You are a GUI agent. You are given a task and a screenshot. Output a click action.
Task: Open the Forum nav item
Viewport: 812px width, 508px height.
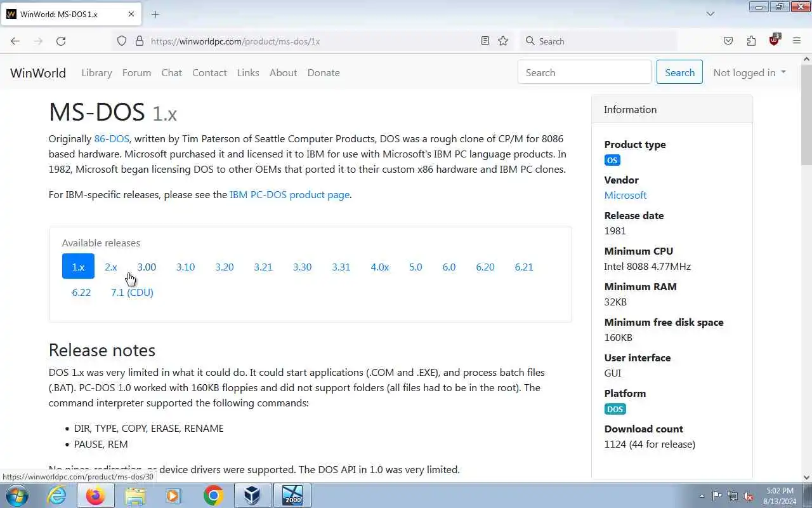pyautogui.click(x=136, y=72)
